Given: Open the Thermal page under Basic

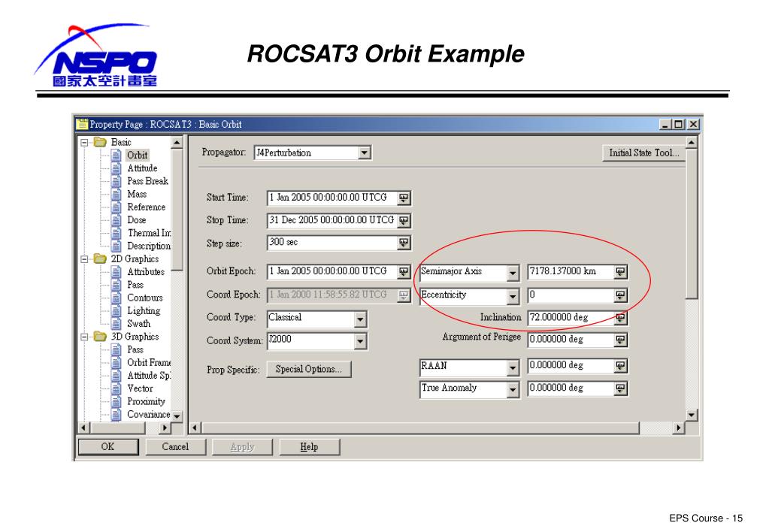Looking at the screenshot, I should click(149, 233).
